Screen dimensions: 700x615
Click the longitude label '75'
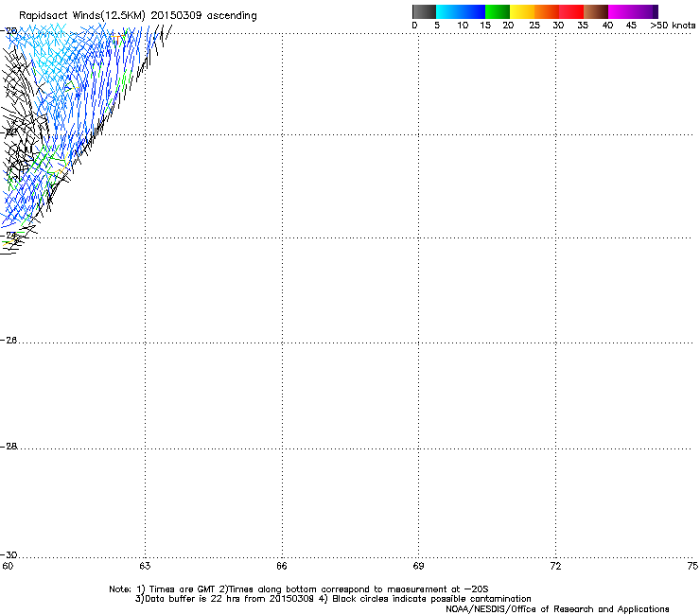(x=692, y=566)
